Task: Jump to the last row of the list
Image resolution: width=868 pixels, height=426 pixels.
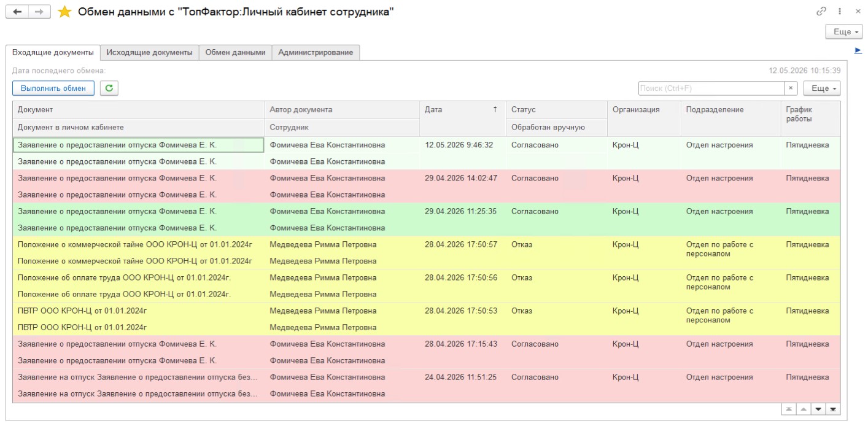Action: coord(833,409)
